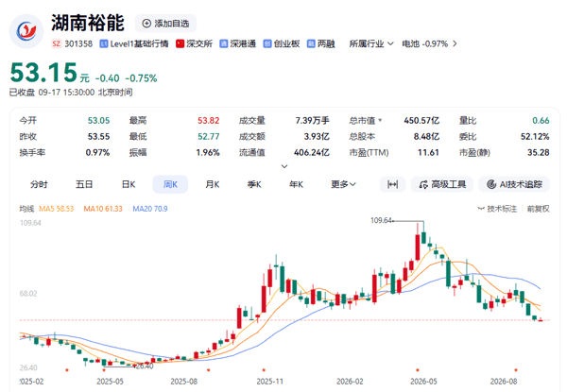Image resolution: width=567 pixels, height=392 pixels.
Task: Switch to the 季K chart tab
Action: tap(254, 184)
